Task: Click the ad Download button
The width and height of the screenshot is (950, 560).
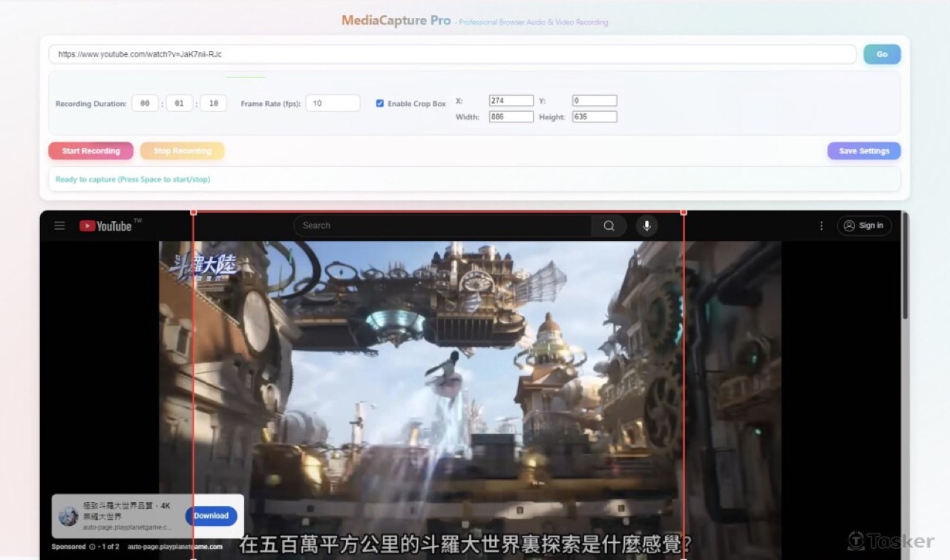Action: click(x=212, y=515)
